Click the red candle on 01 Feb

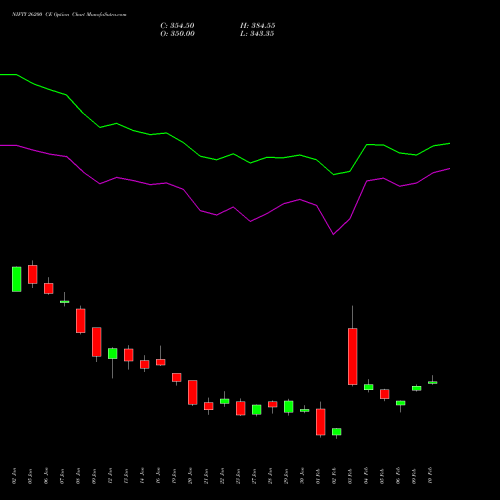321,422
